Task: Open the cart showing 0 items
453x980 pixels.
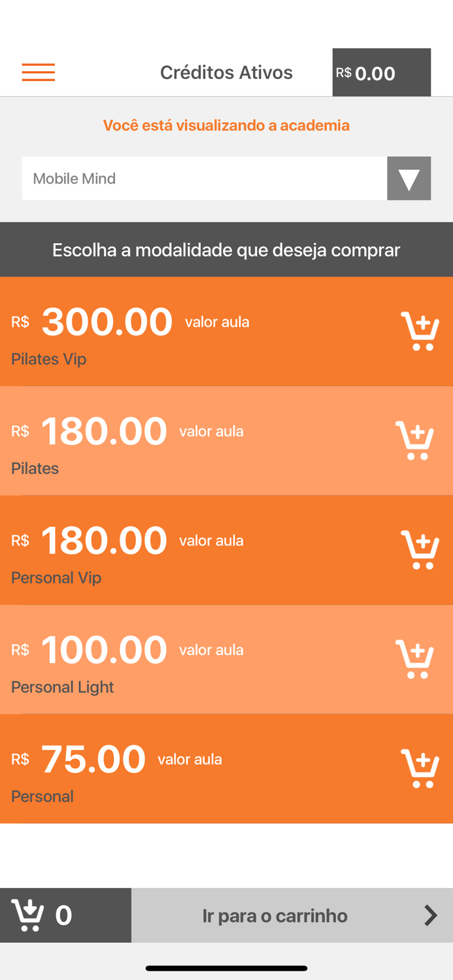Action: click(x=39, y=915)
